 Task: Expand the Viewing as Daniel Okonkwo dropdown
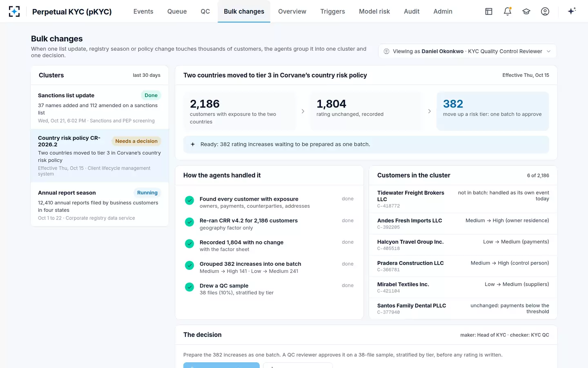click(468, 51)
